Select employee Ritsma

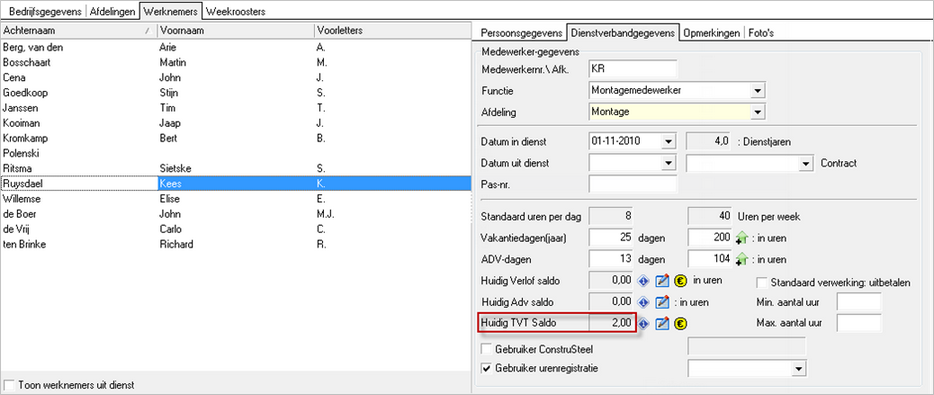pos(235,169)
